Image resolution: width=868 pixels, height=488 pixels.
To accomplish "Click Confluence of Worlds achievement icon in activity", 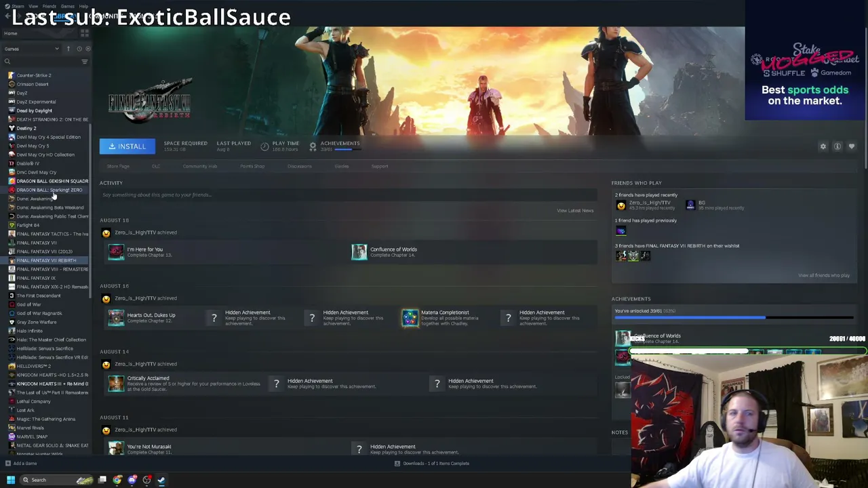I will 359,252.
